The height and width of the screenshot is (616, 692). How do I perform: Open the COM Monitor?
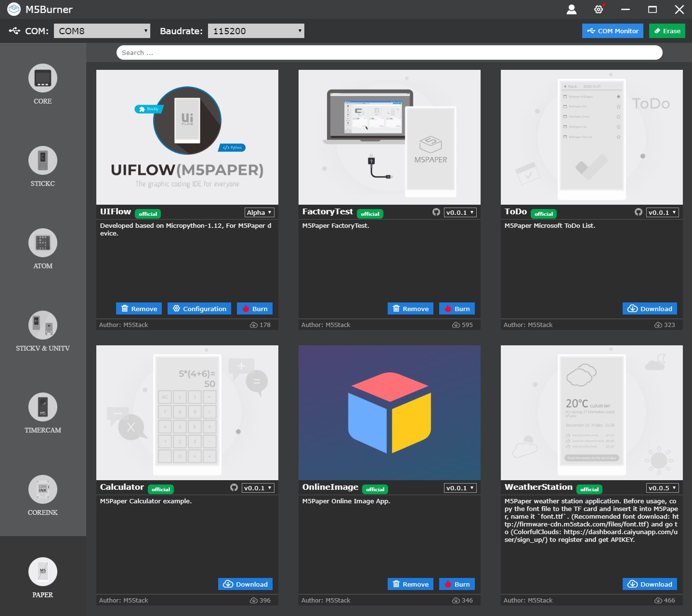click(613, 31)
